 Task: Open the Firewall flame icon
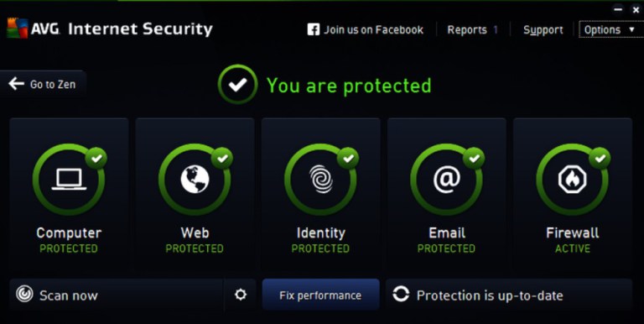tap(573, 180)
